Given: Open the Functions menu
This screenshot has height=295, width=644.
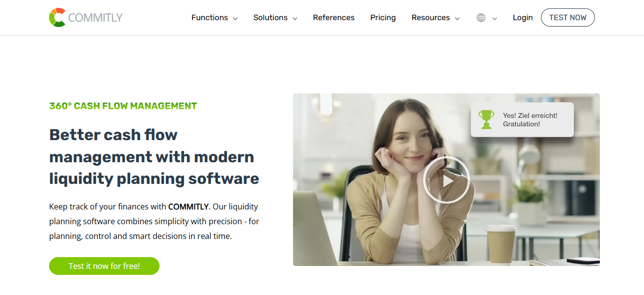Looking at the screenshot, I should 210,18.
